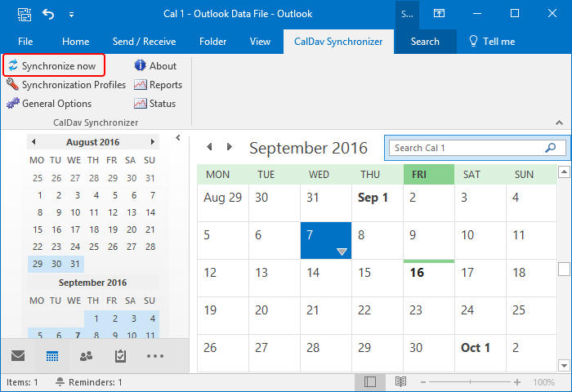Image resolution: width=572 pixels, height=392 pixels.
Task: Click the send/receive all folders quick access icon
Action: (x=25, y=14)
